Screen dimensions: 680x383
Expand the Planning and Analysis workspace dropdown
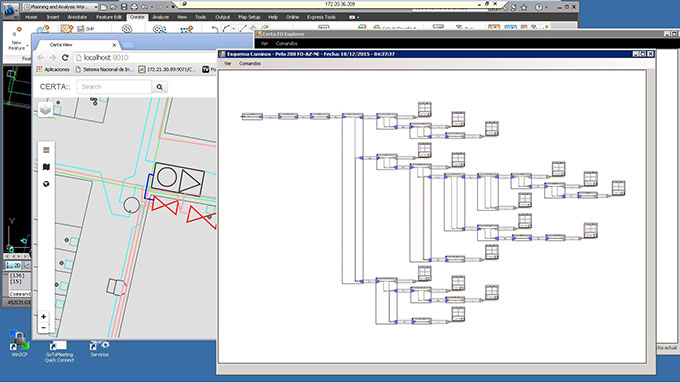click(x=95, y=7)
